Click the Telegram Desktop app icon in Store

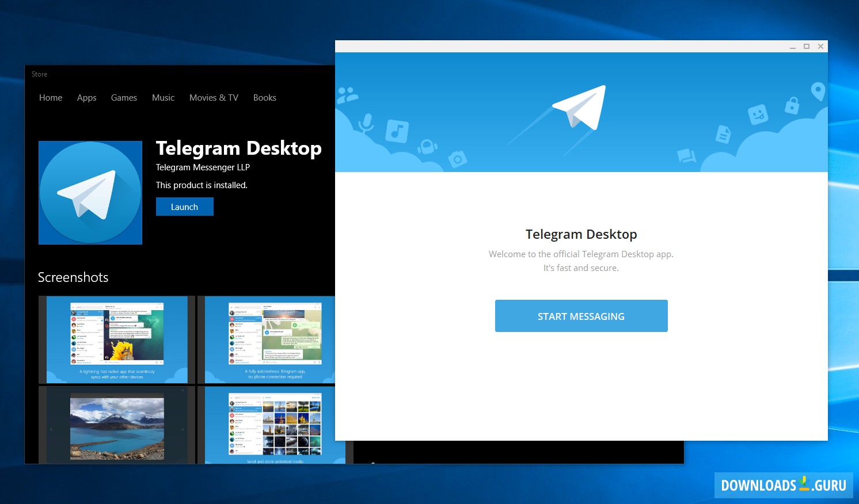click(90, 193)
